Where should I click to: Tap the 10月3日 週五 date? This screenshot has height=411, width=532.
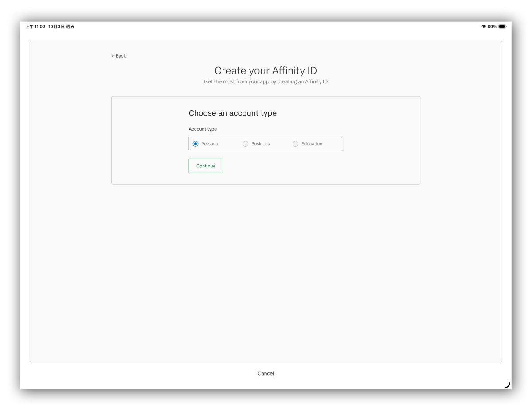(61, 27)
